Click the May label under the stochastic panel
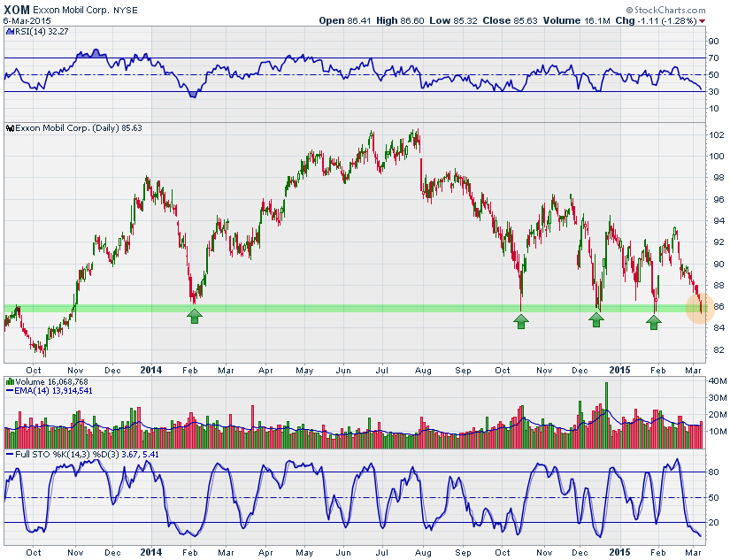This screenshot has width=730, height=560. [x=304, y=553]
